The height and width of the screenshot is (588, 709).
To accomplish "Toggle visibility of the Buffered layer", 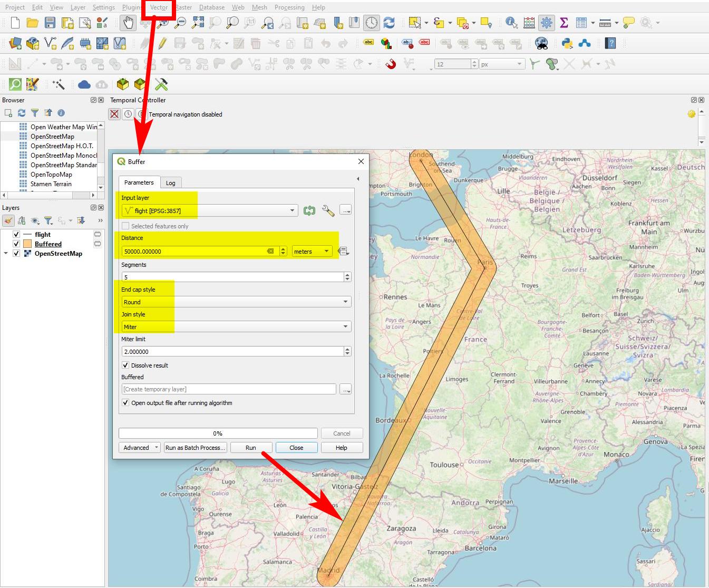I will point(16,244).
